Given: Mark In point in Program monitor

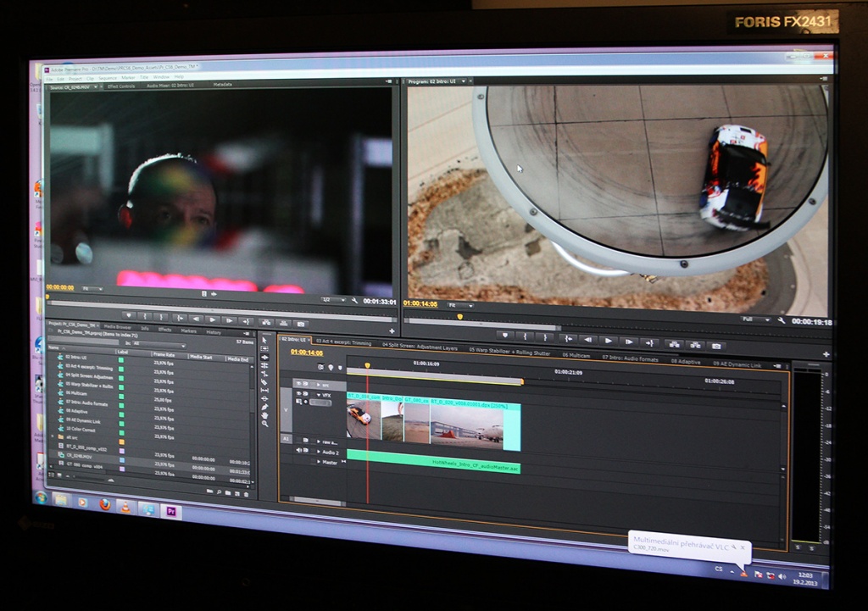Looking at the screenshot, I should click(x=526, y=336).
